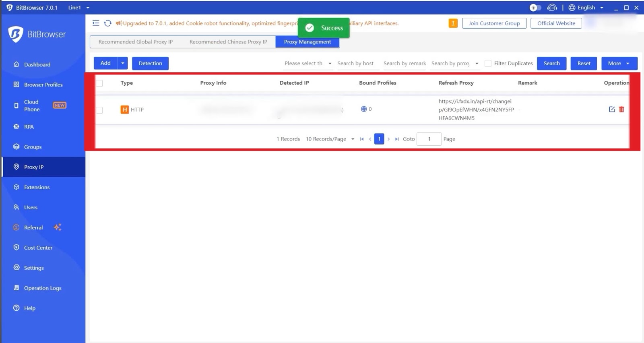
Task: Enable the Filter Duplicates checkbox
Action: click(x=488, y=64)
